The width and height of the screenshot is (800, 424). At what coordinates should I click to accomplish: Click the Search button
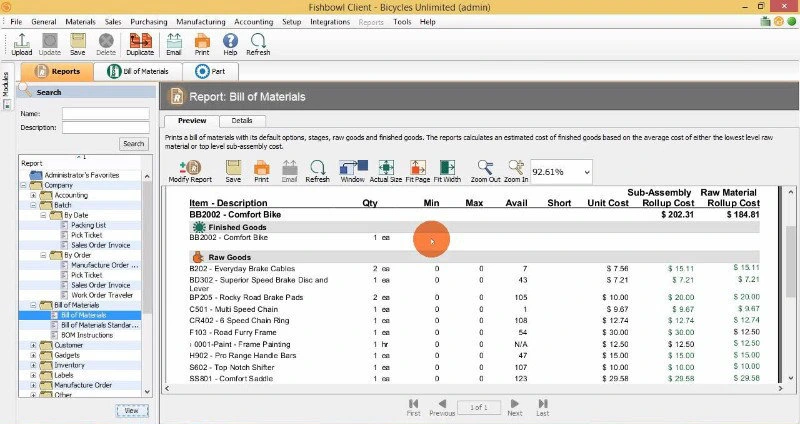pyautogui.click(x=134, y=144)
